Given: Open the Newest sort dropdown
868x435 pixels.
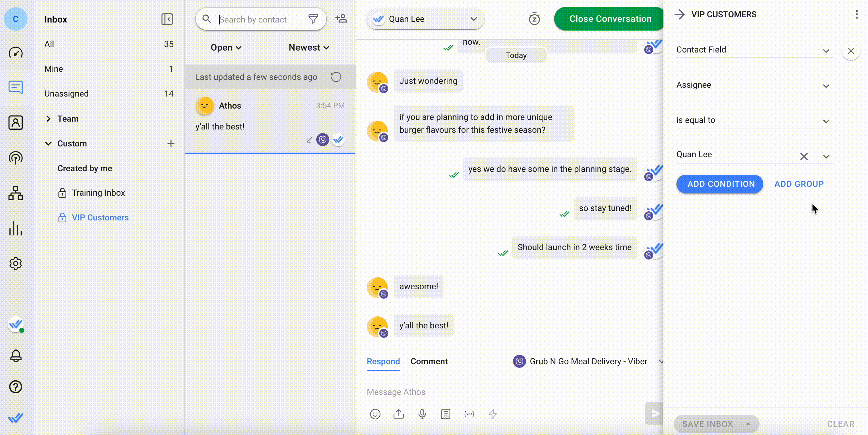Looking at the screenshot, I should [x=309, y=48].
